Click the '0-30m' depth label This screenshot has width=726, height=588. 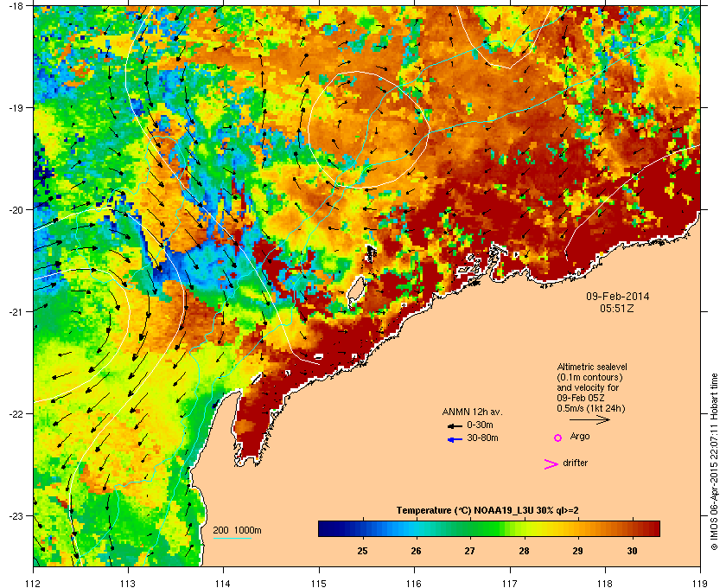point(481,425)
